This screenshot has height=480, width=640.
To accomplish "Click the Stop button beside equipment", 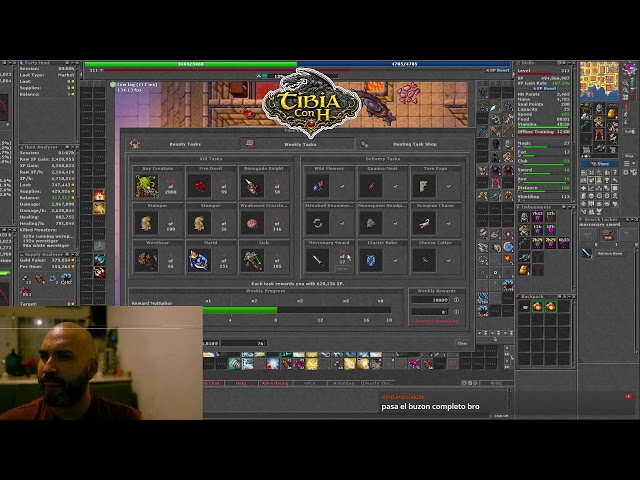I will coord(629,156).
